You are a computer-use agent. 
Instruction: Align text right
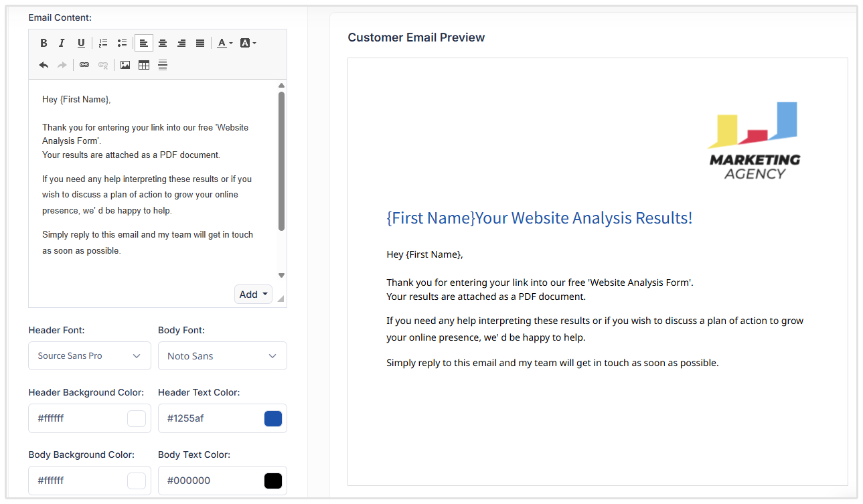[181, 43]
